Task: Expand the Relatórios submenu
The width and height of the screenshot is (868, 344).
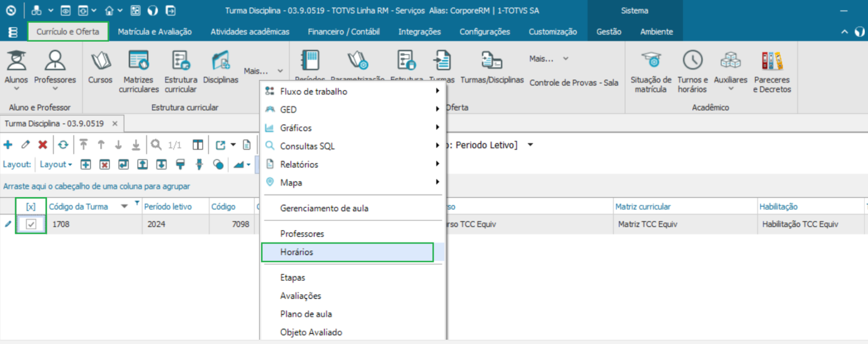Action: coord(438,163)
